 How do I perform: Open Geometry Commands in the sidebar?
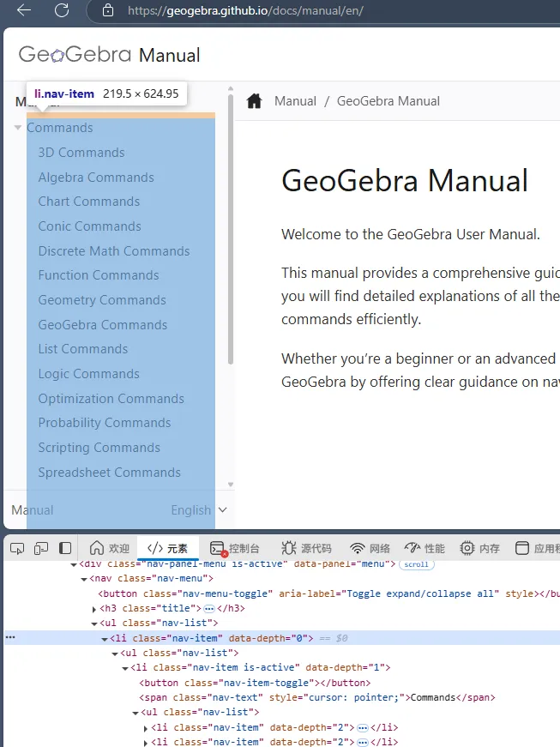(102, 300)
